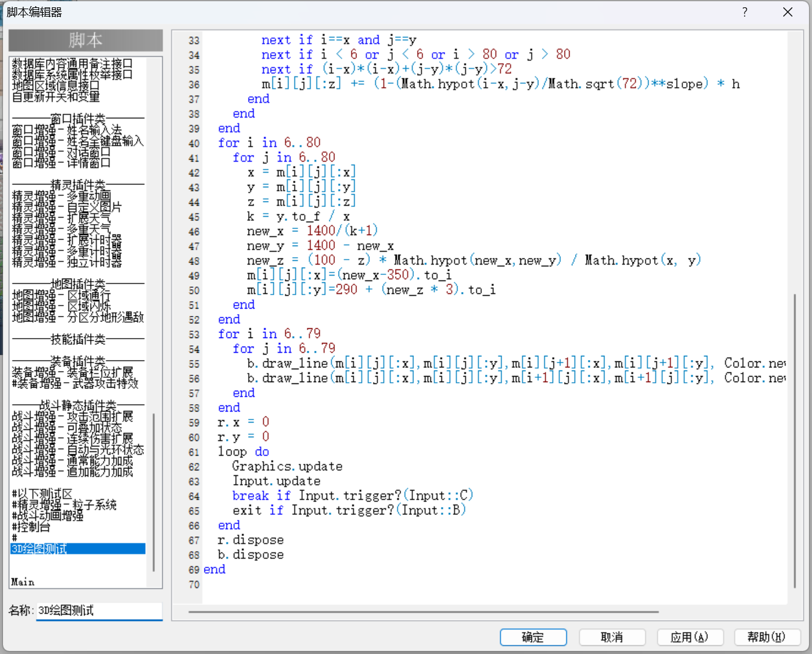Select the 技能插件类 separator entry
The width and height of the screenshot is (812, 654).
coord(78,339)
